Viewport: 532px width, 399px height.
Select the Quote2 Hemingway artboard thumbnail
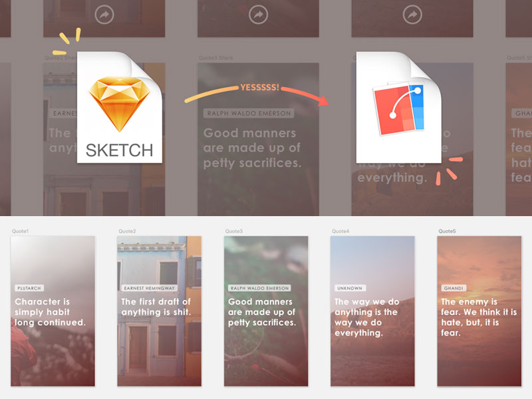160,311
